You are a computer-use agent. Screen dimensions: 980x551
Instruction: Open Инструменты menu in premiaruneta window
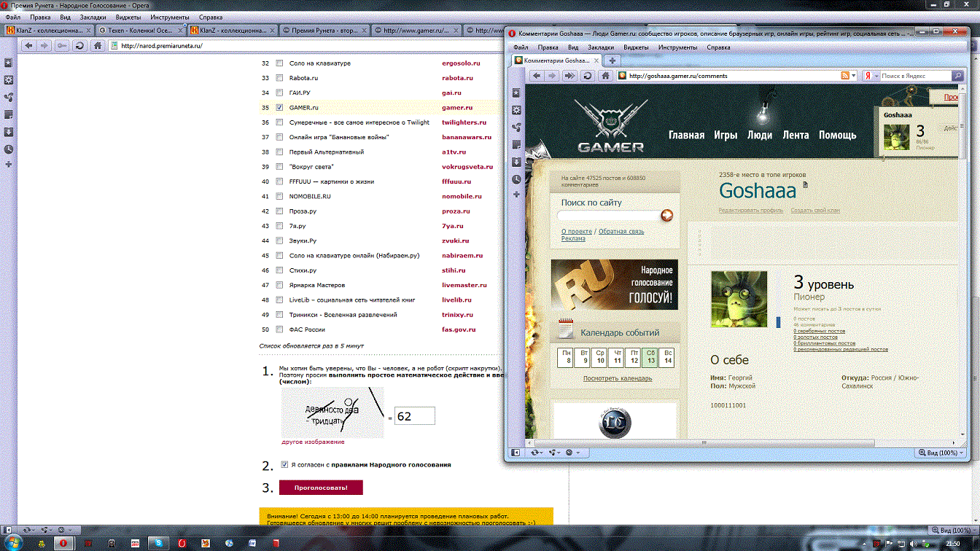tap(170, 17)
